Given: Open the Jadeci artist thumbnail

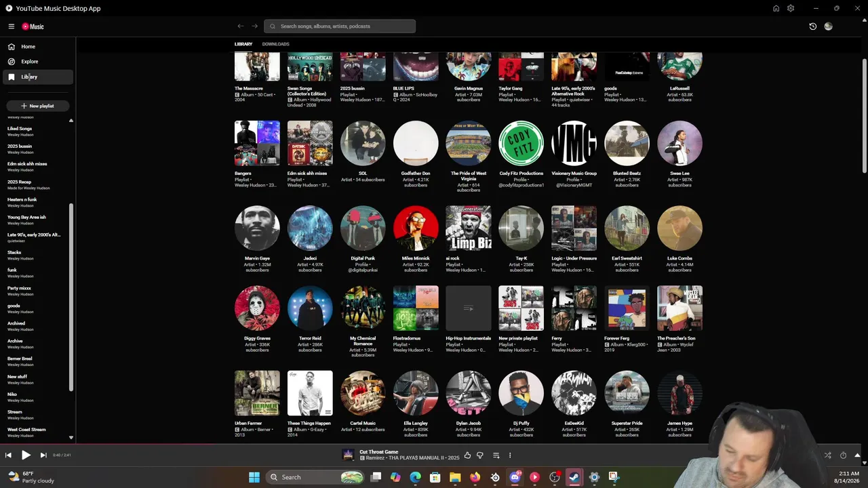Looking at the screenshot, I should click(310, 228).
